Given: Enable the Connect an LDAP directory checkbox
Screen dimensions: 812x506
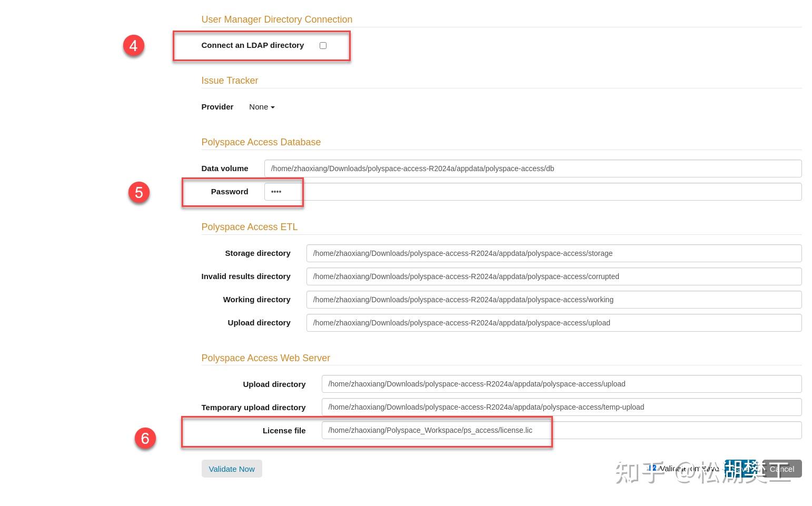Looking at the screenshot, I should coord(323,45).
